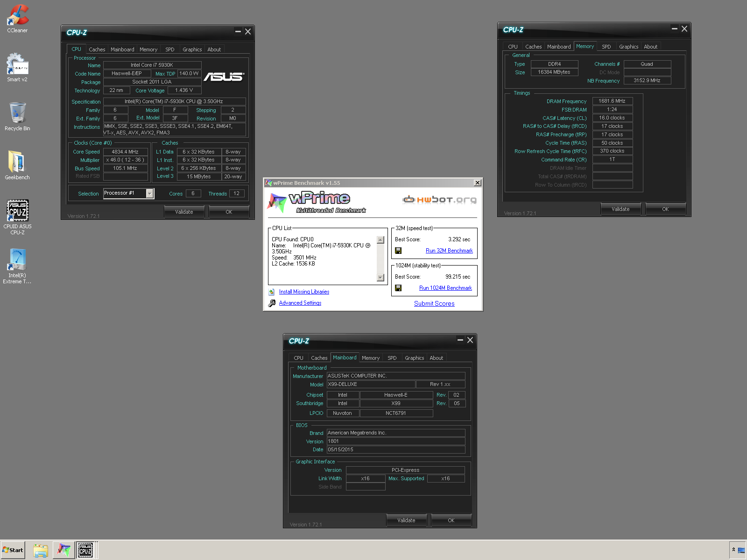Click the HWBOT.org logo in wPrime
Screen dimensions: 747x560
point(439,200)
